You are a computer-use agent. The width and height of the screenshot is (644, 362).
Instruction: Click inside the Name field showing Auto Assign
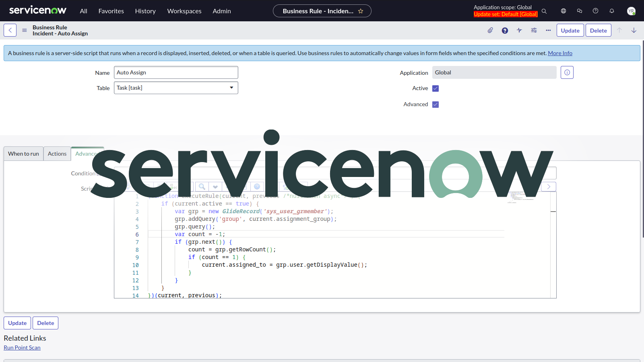(176, 72)
